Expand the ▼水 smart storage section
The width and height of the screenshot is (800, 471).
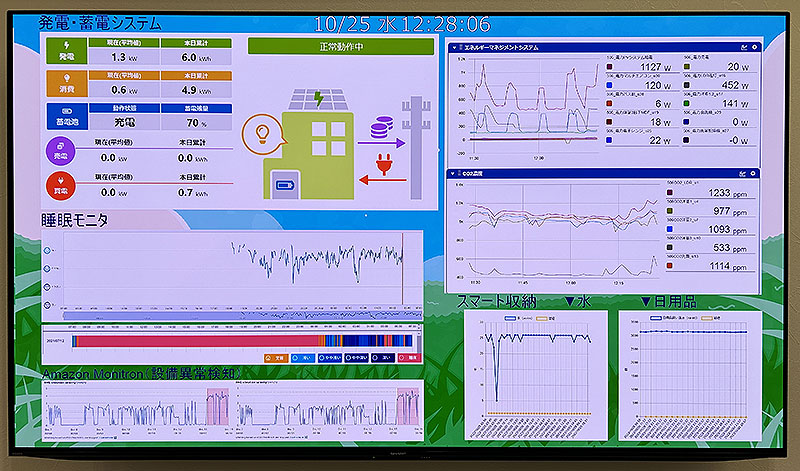coord(578,300)
